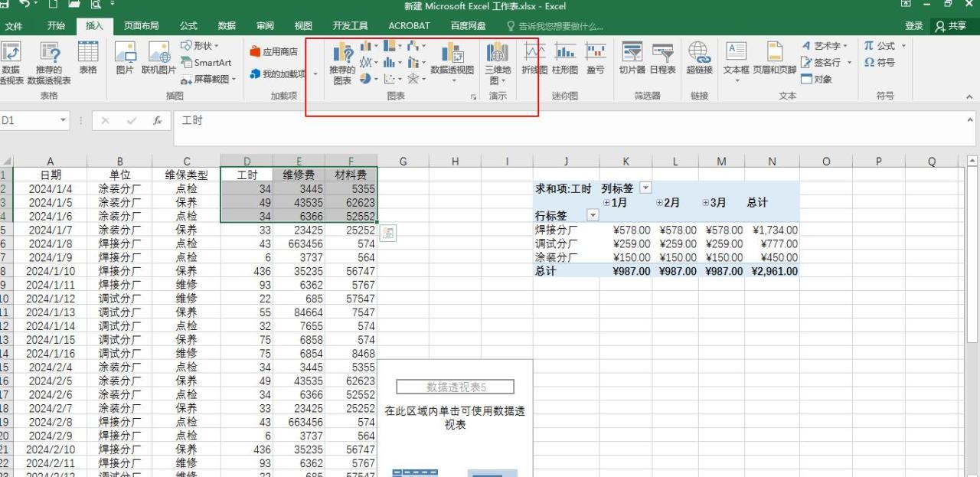Viewport: 980px width, 477px height.
Task: Insert a hyperlink (超链接)
Action: coord(699,58)
